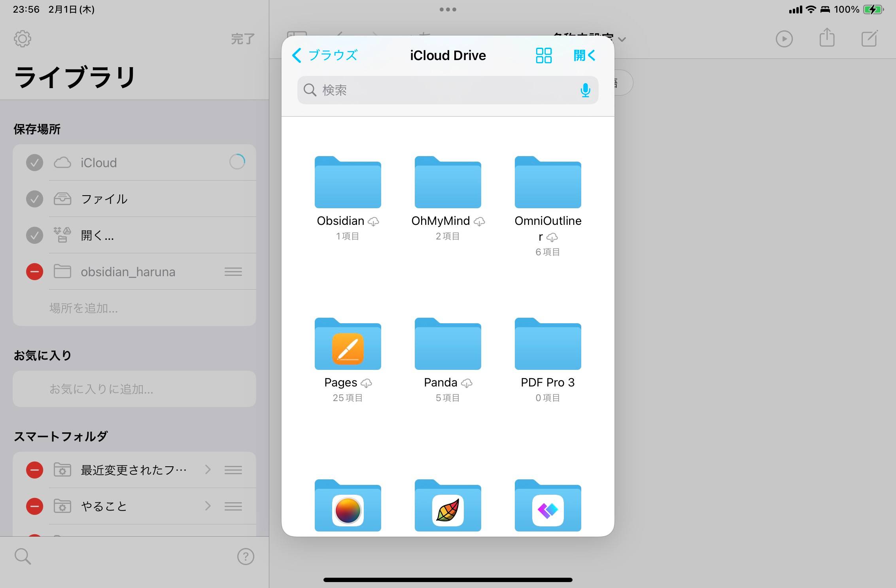Expand the やること smart folder chevron
Viewport: 896px width, 588px height.
point(208,506)
